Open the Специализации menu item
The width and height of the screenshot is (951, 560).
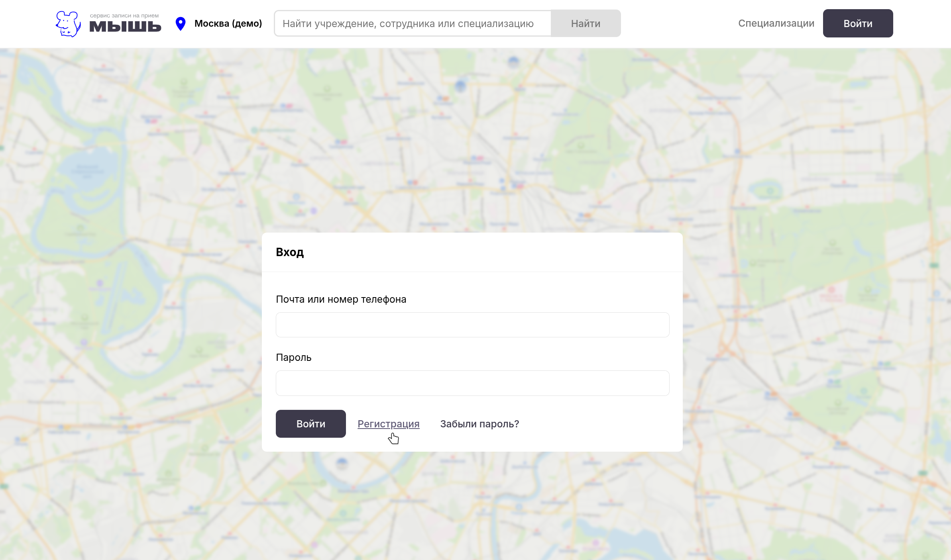point(776,23)
